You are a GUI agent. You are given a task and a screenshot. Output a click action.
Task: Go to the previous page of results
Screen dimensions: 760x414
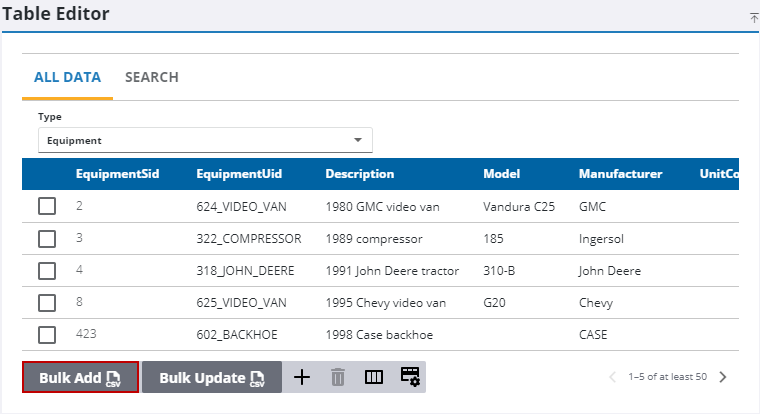(x=613, y=377)
